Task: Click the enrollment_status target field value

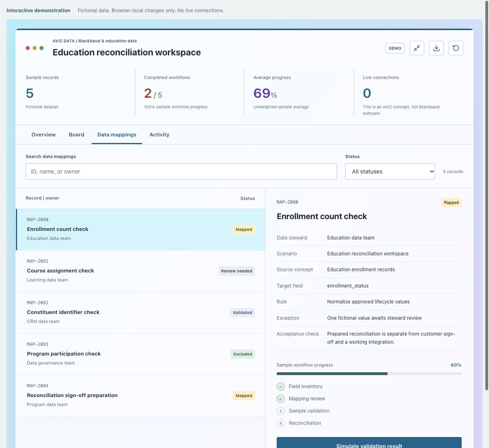Action: point(348,286)
